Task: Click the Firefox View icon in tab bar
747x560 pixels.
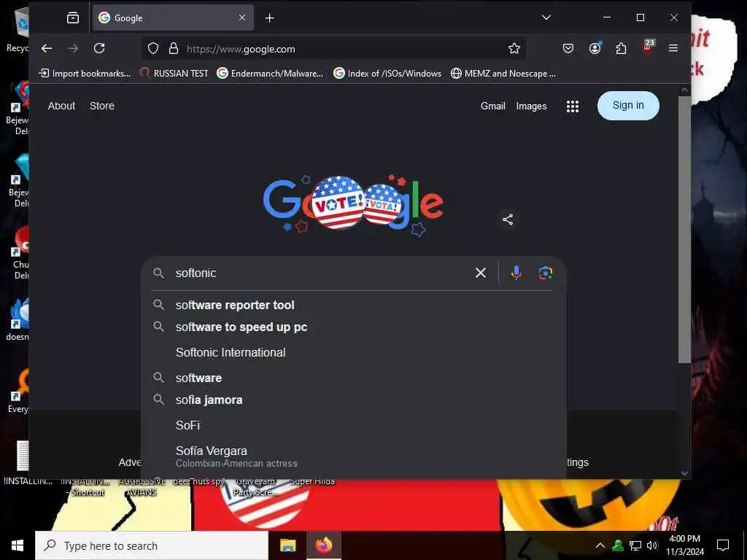Action: 73,18
